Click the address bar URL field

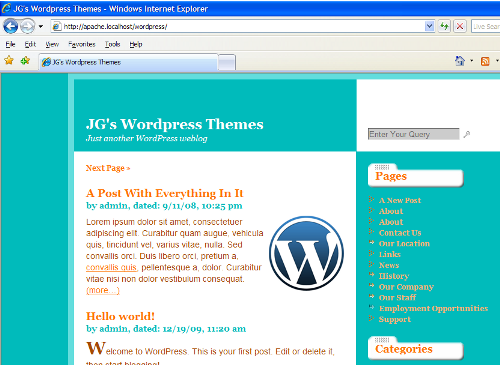[242, 26]
